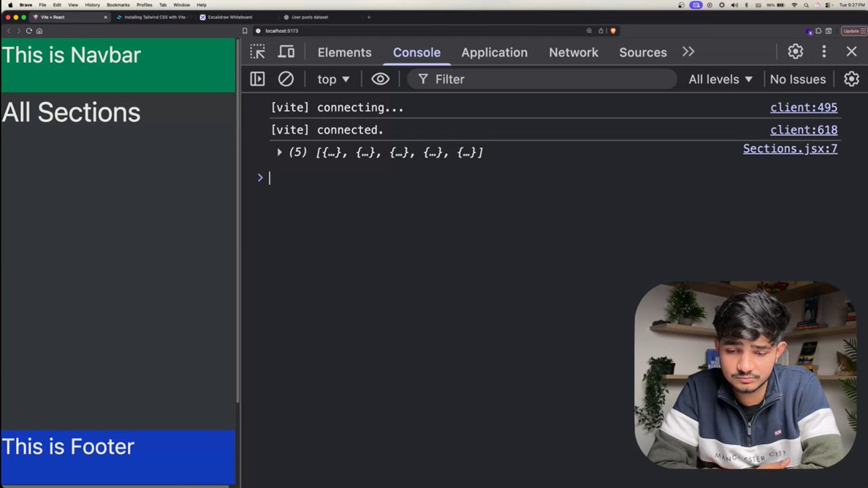Open the Bookmarks menu in menu bar

118,5
